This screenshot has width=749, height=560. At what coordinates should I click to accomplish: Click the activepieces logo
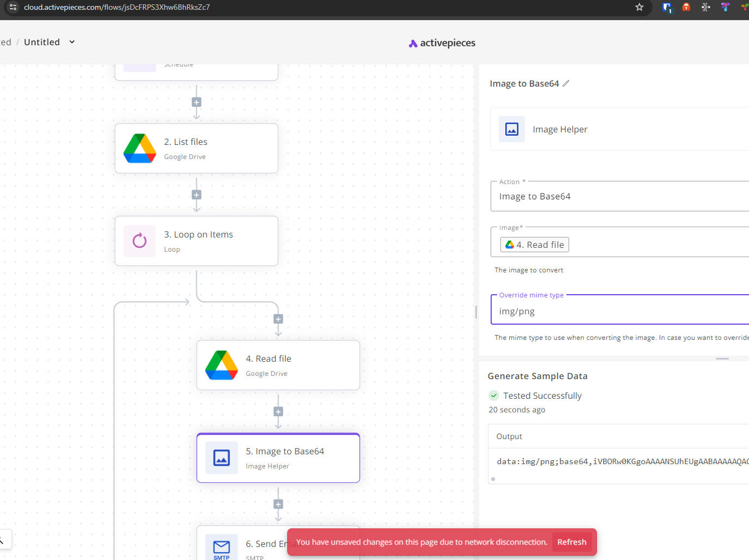(x=442, y=43)
